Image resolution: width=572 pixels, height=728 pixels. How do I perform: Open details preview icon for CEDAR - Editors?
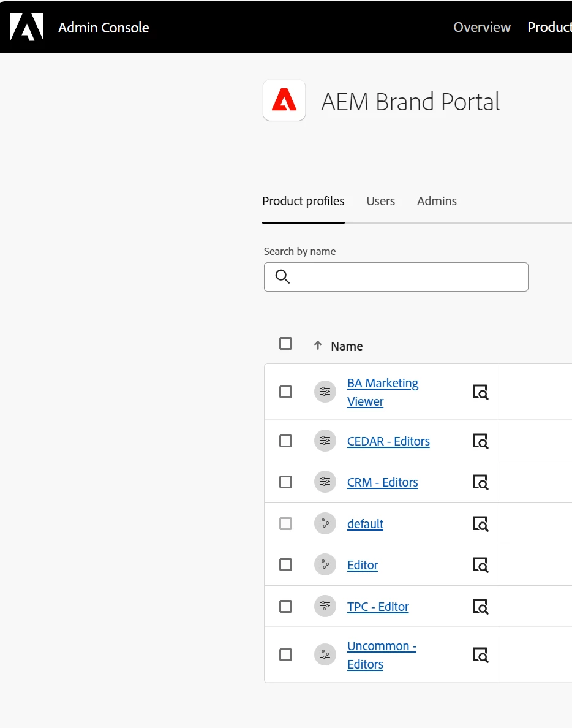pyautogui.click(x=480, y=441)
